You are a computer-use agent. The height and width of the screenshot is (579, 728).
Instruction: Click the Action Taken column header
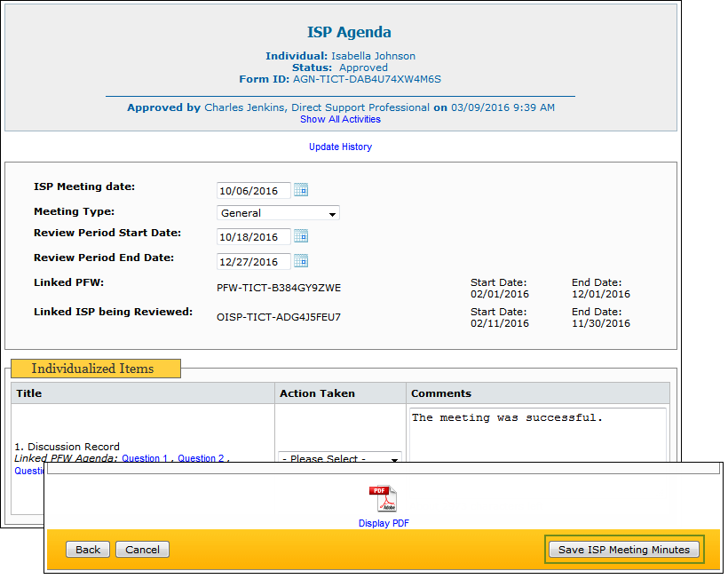[x=340, y=393]
